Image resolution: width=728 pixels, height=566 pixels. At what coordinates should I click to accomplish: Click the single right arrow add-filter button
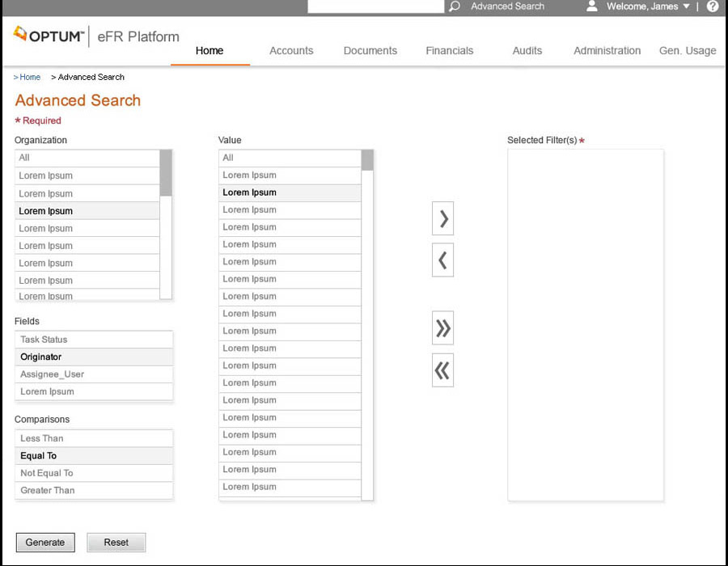coord(442,218)
